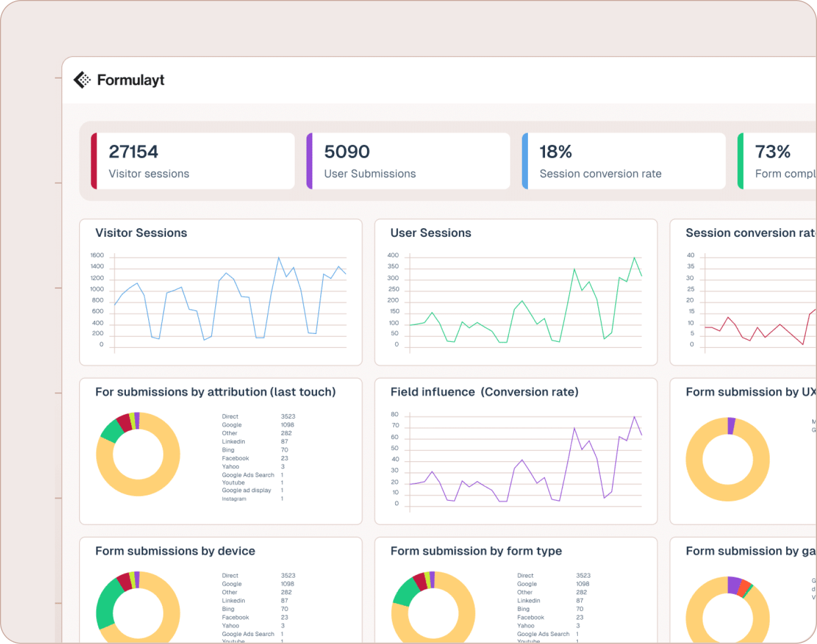Click the User Sessions chart title
The width and height of the screenshot is (817, 644).
coord(431,233)
